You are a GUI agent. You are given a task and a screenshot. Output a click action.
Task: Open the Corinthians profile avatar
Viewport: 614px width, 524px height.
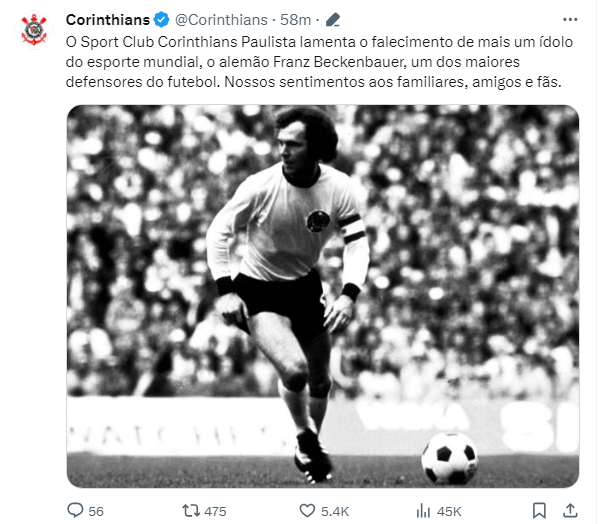(34, 30)
